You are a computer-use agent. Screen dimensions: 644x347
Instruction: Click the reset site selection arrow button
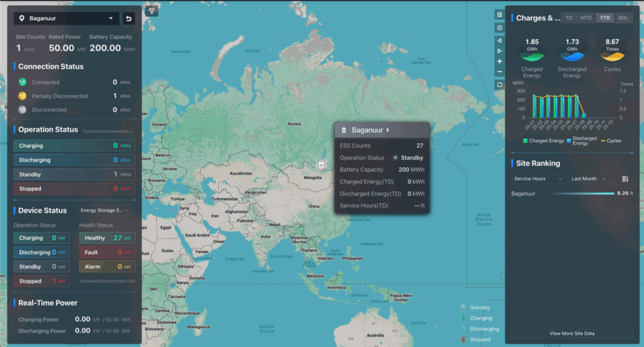pos(129,18)
